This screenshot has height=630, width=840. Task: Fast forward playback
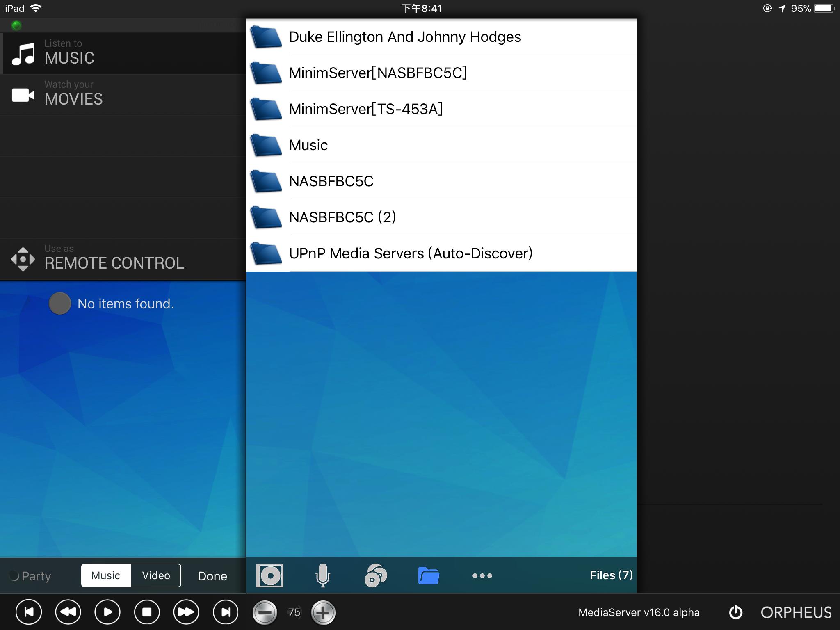point(186,612)
